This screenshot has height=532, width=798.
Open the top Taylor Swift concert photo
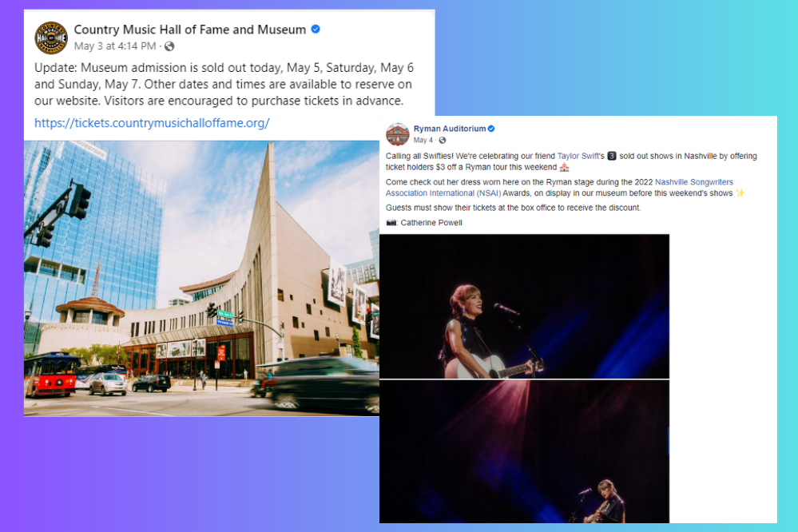tap(524, 306)
